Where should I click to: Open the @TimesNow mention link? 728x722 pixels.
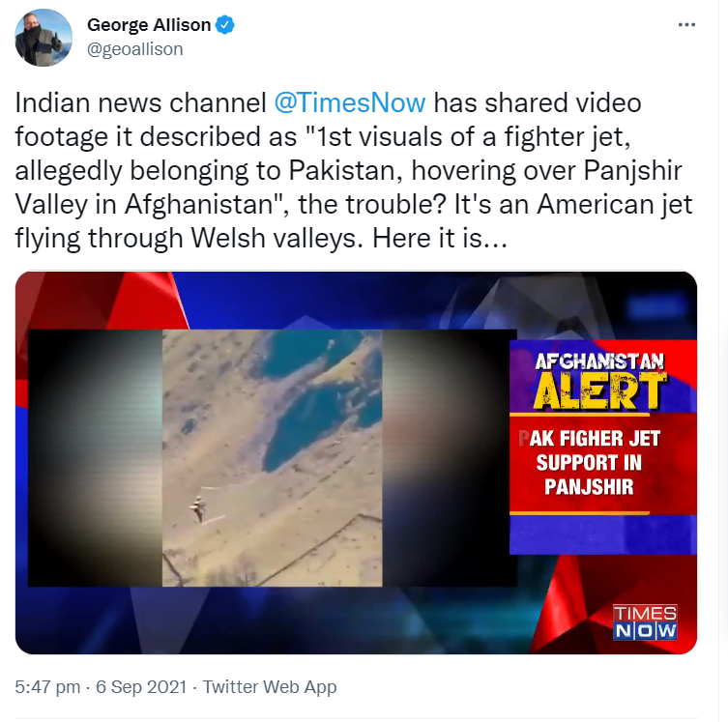point(350,102)
